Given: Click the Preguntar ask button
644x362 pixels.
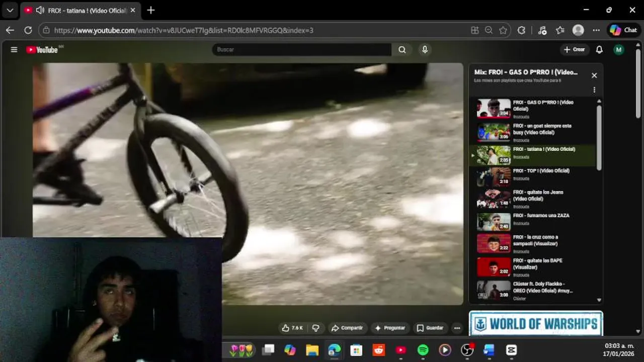Looking at the screenshot, I should pos(389,328).
